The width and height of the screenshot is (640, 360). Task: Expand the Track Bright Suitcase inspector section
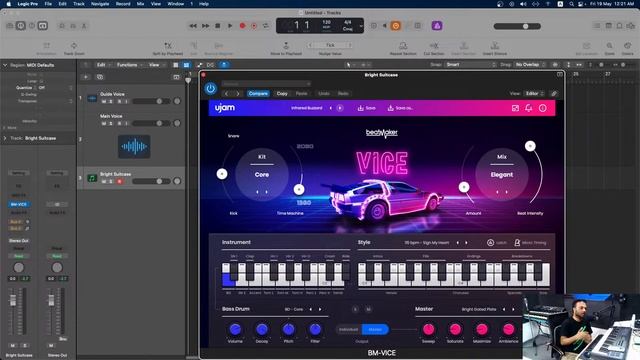[x=5, y=138]
